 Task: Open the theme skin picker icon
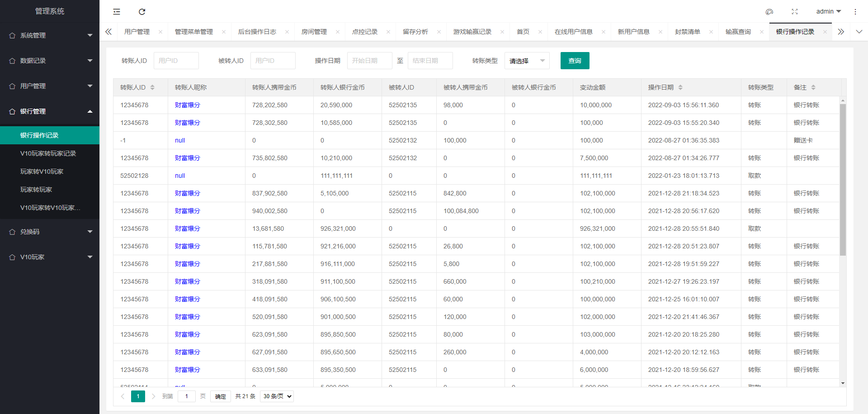pyautogui.click(x=769, y=11)
